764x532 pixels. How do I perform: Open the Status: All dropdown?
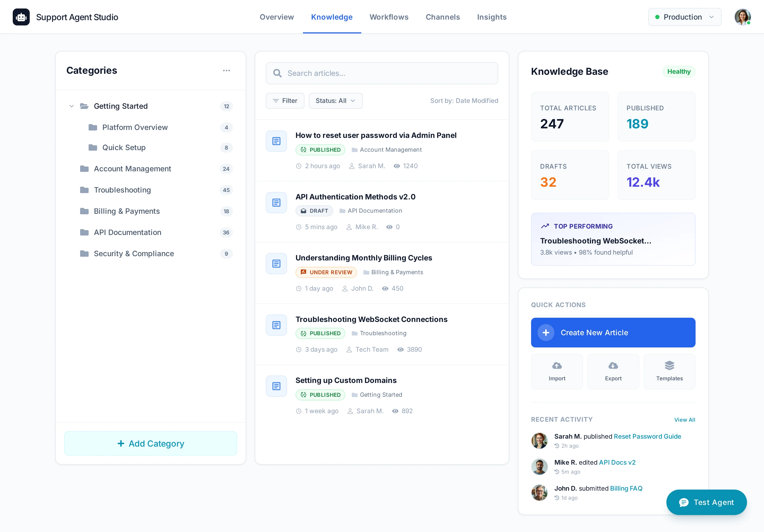[335, 101]
